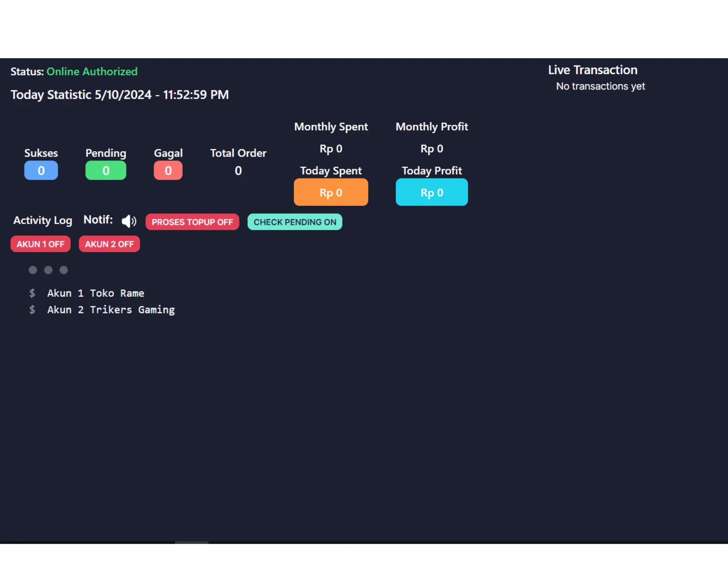This screenshot has width=728, height=582.
Task: Click orange Today Spent Rp 0 box
Action: coord(331,192)
